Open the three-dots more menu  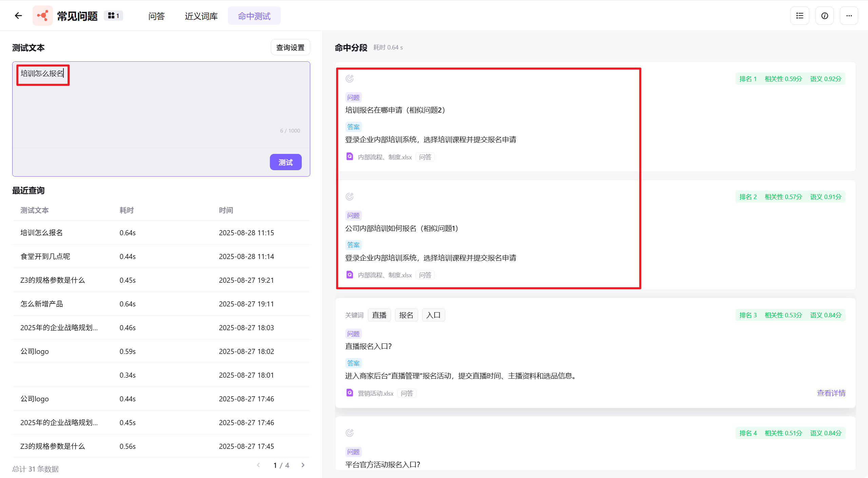coord(849,16)
